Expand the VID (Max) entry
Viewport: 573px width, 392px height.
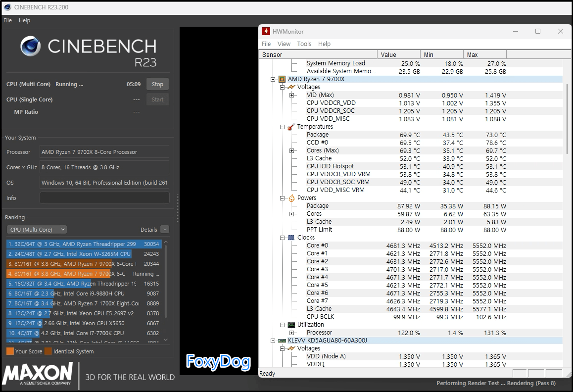pyautogui.click(x=291, y=96)
